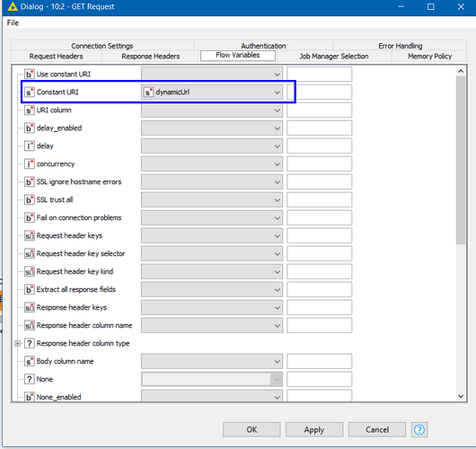Expand the Response header column type node
Image resolution: width=476 pixels, height=449 pixels.
18,343
